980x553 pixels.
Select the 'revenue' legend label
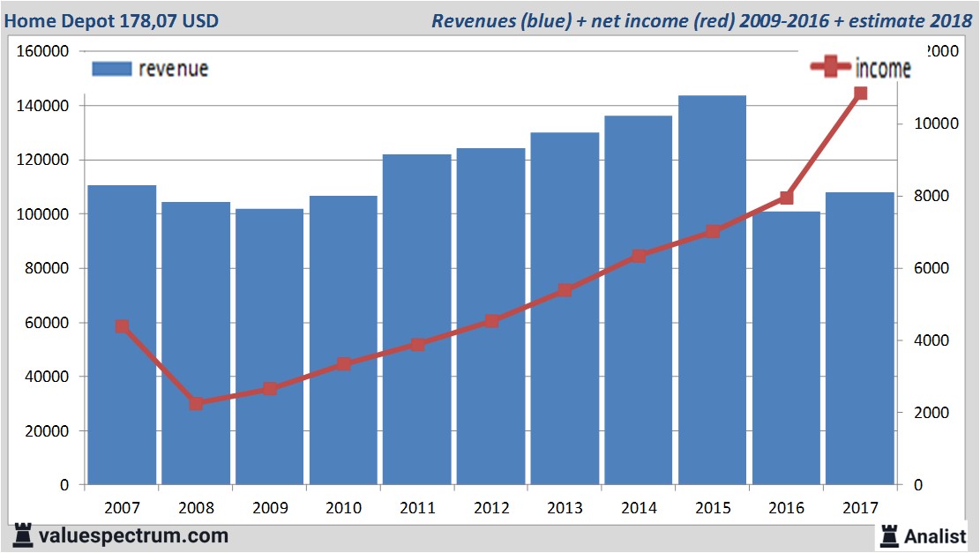click(x=173, y=69)
